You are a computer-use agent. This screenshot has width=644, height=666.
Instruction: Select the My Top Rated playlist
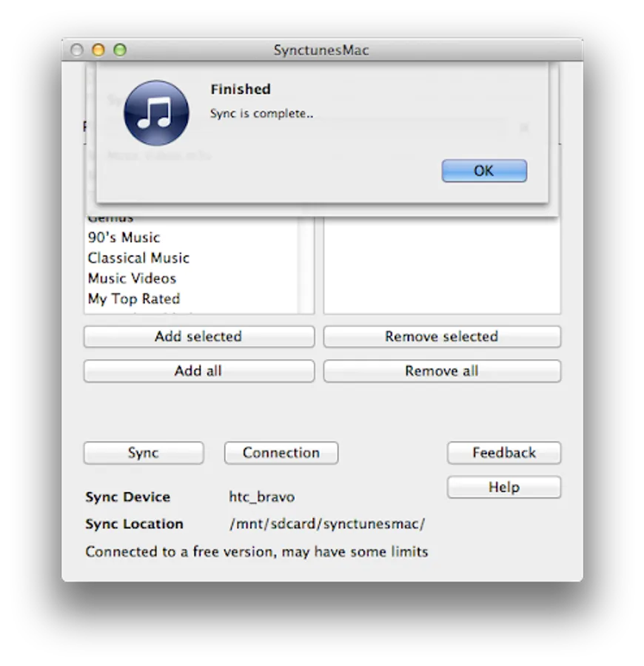tap(134, 299)
